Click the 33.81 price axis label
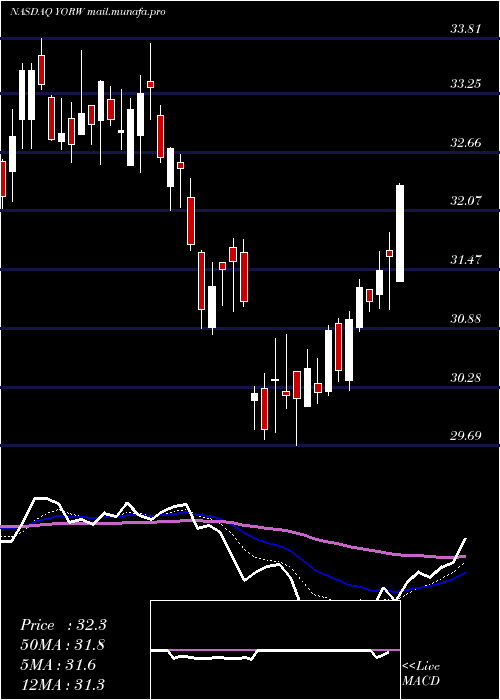The width and height of the screenshot is (500, 700). (x=466, y=29)
